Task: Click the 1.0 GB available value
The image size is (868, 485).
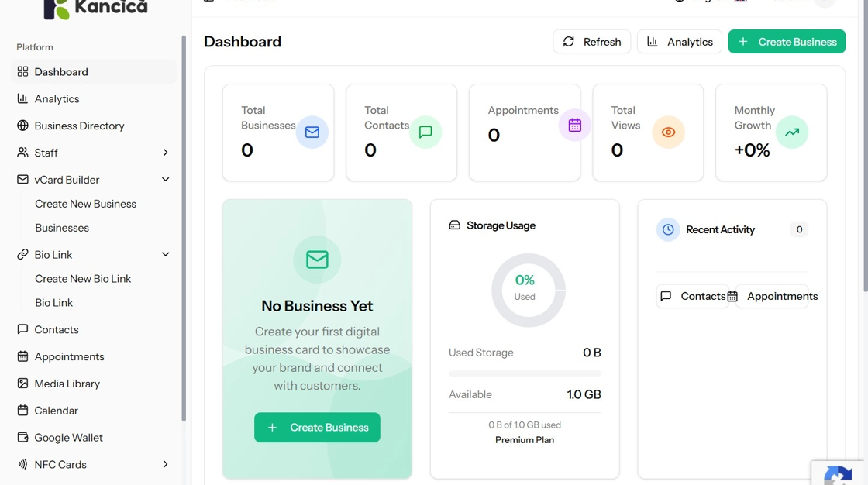Action: [584, 394]
